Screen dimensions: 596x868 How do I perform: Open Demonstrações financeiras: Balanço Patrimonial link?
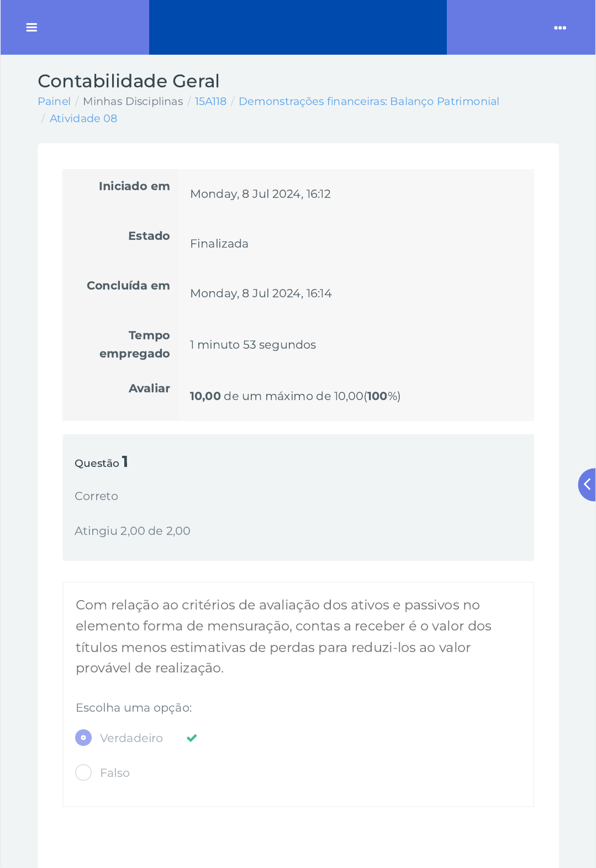pyautogui.click(x=368, y=101)
